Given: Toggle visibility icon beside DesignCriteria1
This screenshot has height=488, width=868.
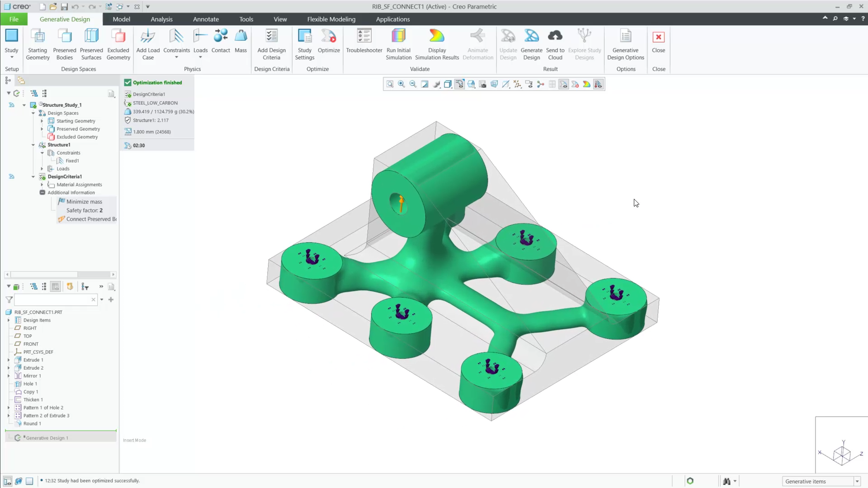Looking at the screenshot, I should tap(12, 177).
